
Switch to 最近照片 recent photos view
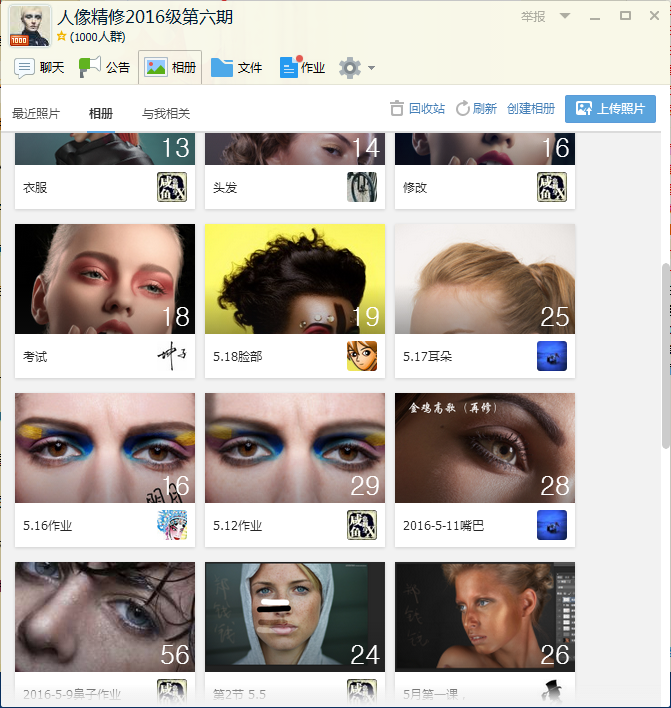pos(36,114)
